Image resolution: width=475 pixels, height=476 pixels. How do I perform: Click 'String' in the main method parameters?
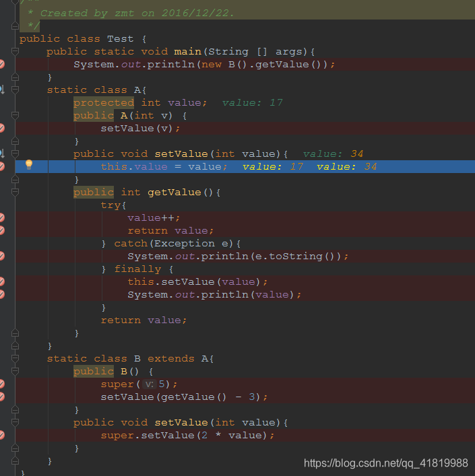point(228,52)
